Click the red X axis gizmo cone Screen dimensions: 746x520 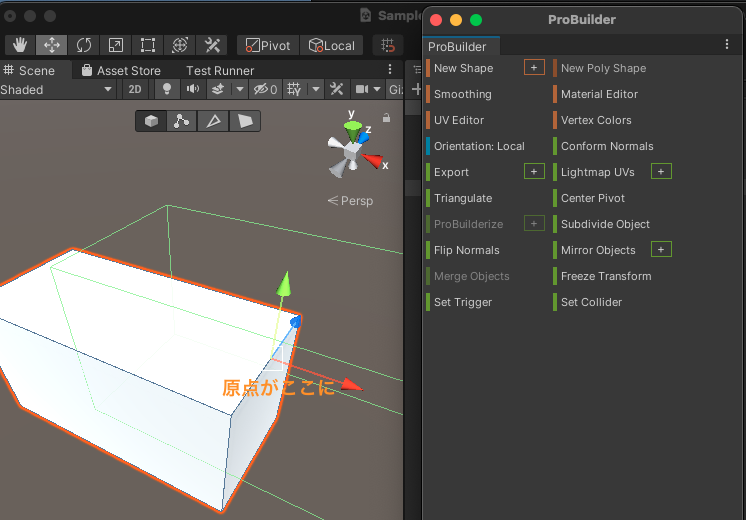[373, 161]
